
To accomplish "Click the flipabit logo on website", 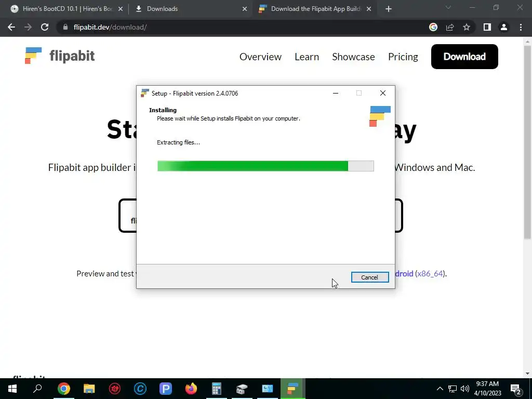I will click(60, 56).
